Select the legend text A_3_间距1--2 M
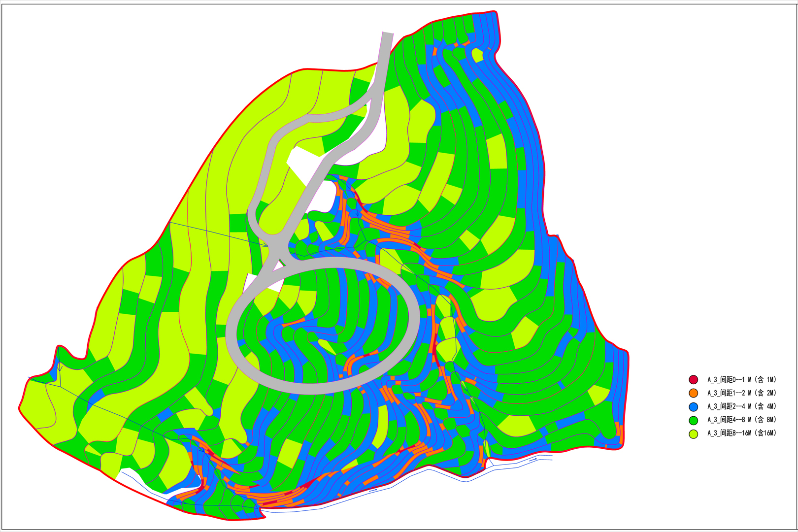This screenshot has height=532, width=798. 741,393
